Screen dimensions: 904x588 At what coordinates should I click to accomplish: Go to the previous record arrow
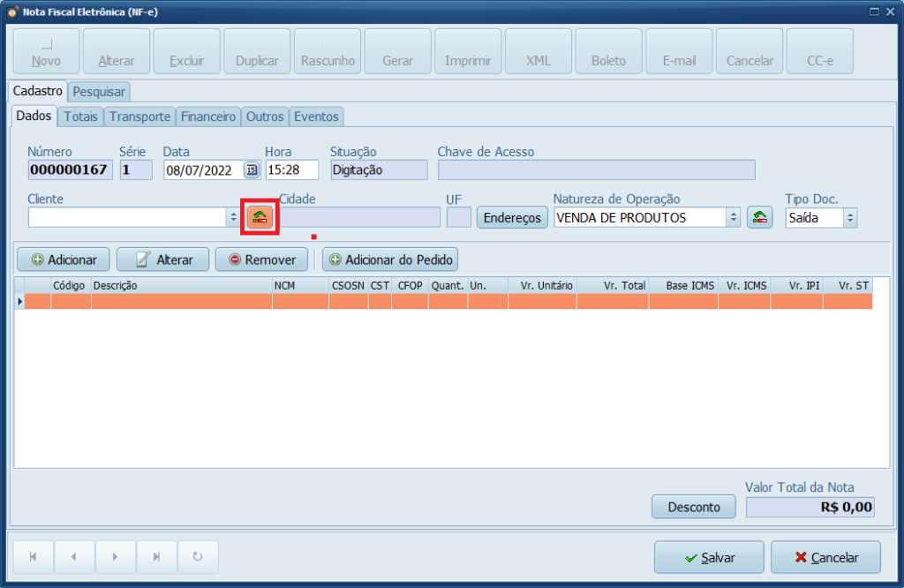click(x=74, y=557)
